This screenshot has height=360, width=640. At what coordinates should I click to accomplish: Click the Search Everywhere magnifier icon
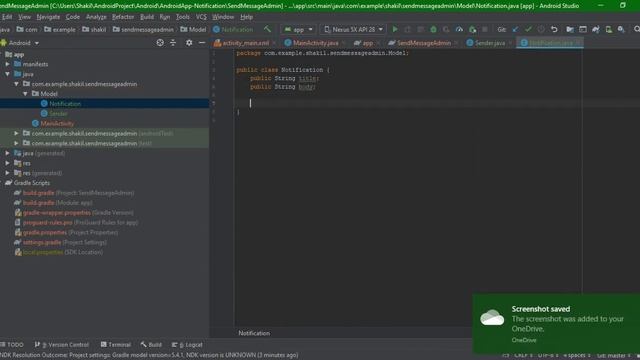pos(636,29)
